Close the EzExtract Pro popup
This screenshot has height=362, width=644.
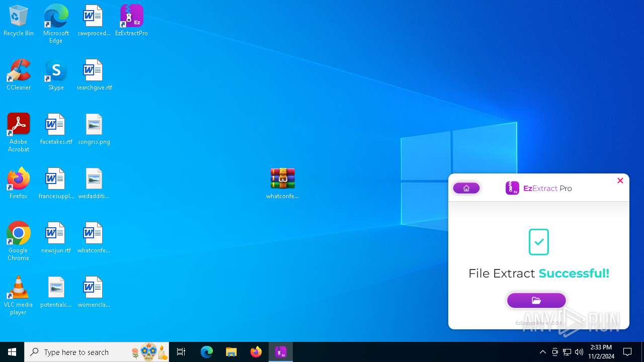tap(620, 180)
